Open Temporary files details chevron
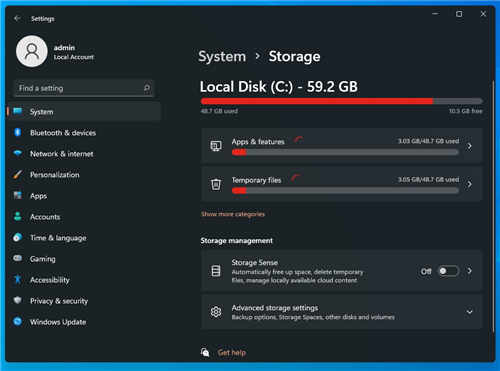Image resolution: width=500 pixels, height=371 pixels. tap(469, 184)
